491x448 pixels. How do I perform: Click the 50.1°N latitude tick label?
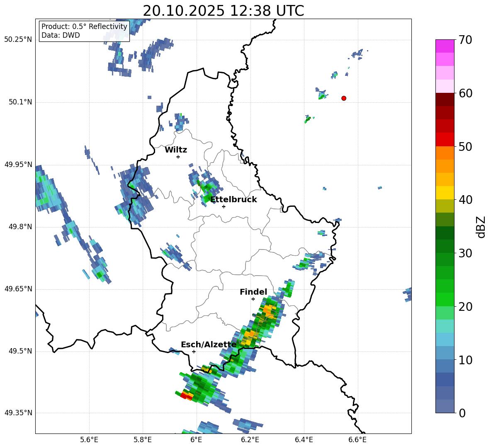tap(21, 102)
